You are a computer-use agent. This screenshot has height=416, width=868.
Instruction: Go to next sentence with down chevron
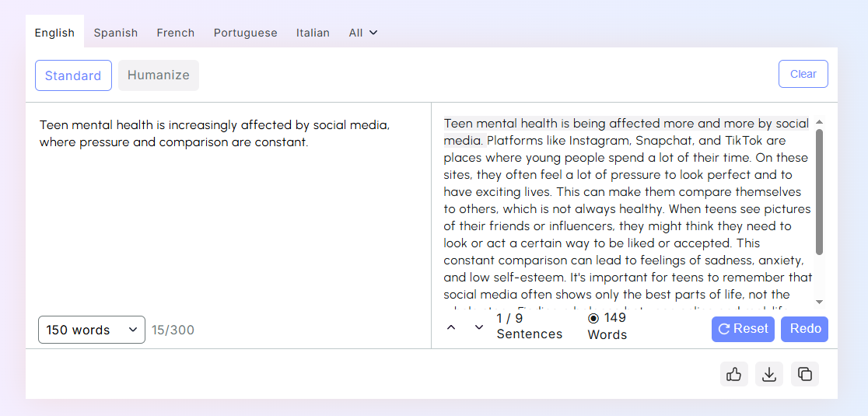(479, 327)
